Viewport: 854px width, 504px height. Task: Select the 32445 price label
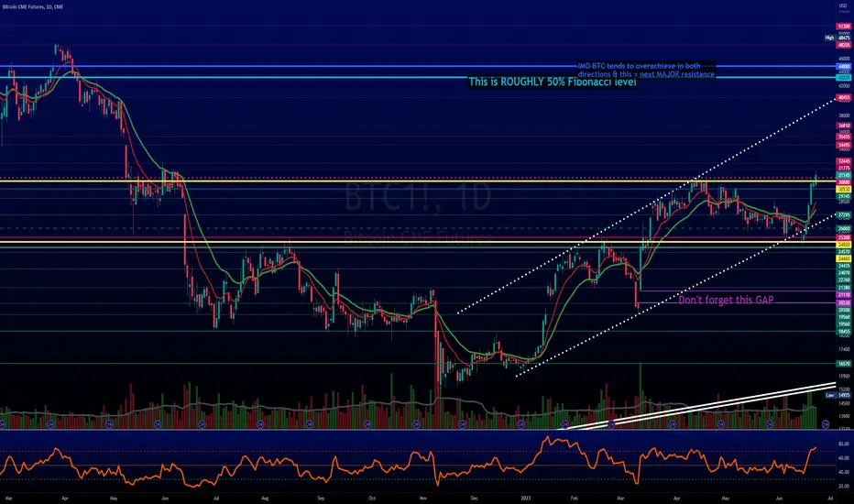coord(844,160)
